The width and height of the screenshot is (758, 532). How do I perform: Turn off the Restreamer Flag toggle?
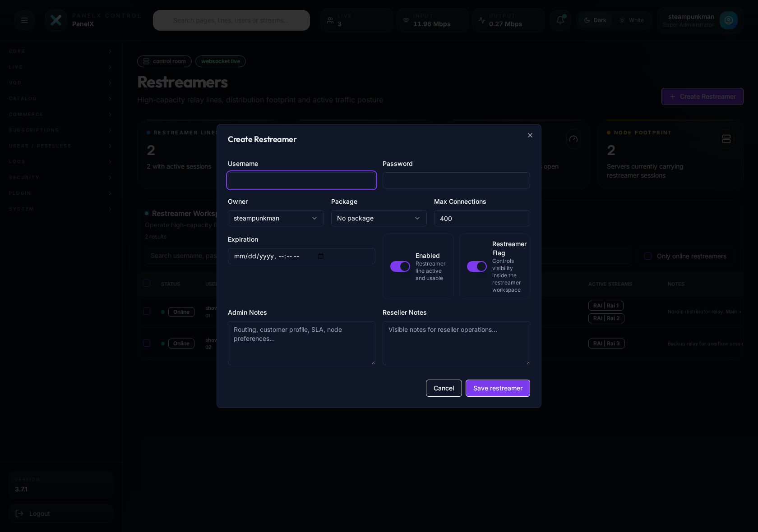(x=476, y=266)
